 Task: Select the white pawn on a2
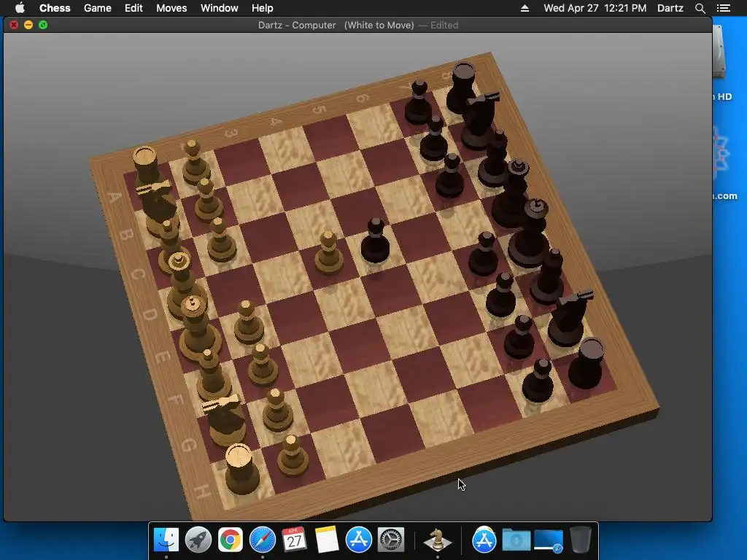(196, 163)
